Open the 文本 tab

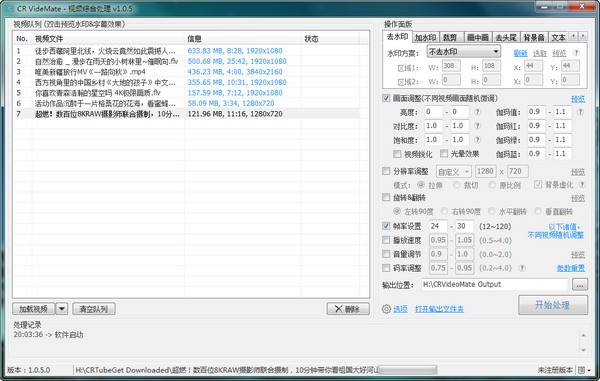point(558,37)
